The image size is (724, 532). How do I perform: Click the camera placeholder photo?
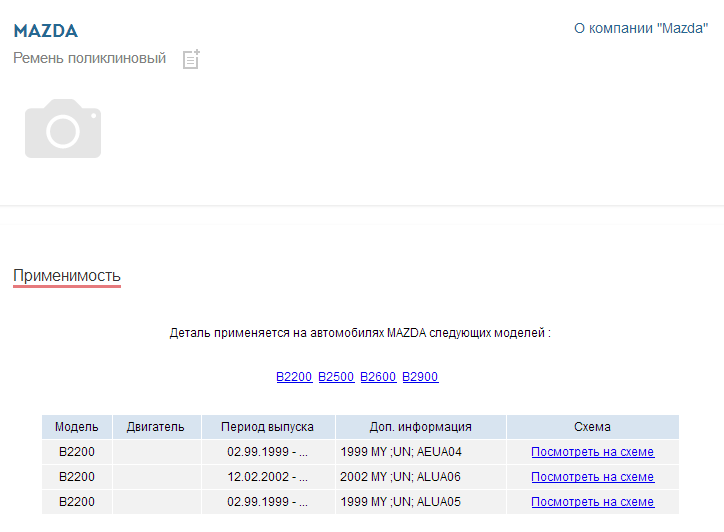[x=63, y=128]
